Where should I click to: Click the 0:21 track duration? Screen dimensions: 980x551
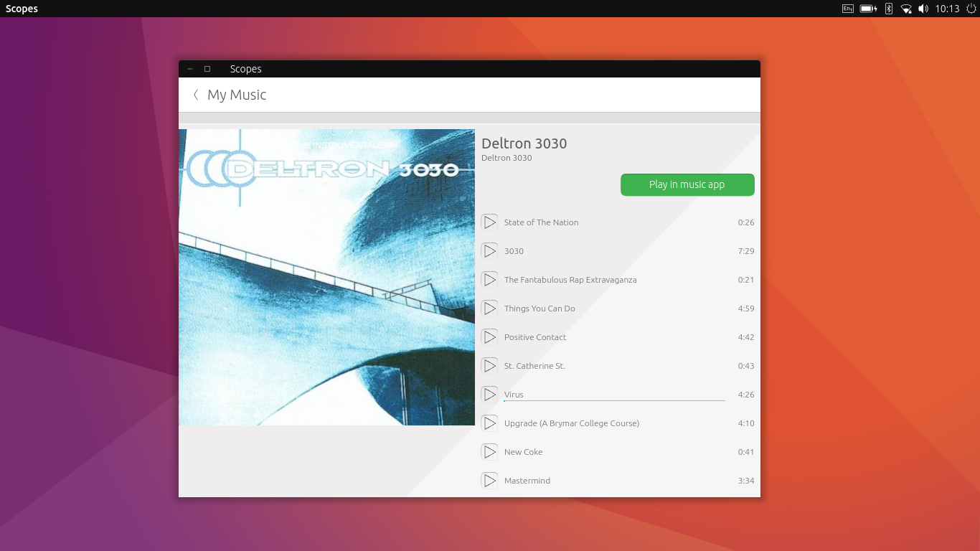[x=746, y=280]
